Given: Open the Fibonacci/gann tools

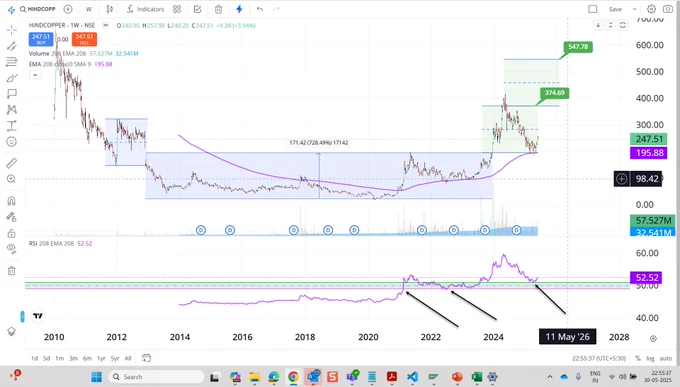Looking at the screenshot, I should click(x=12, y=62).
